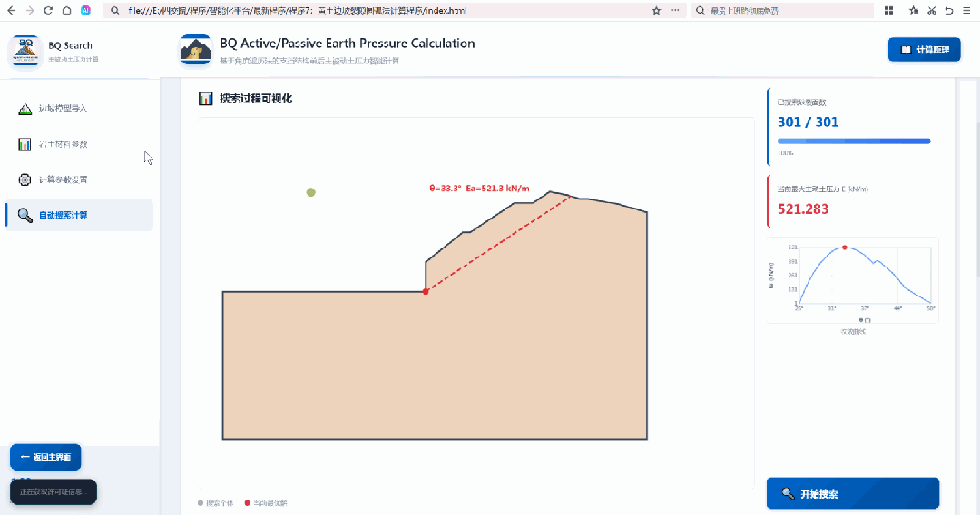This screenshot has height=515, width=980.
Task: Start search with 开始搜索 button
Action: click(853, 494)
